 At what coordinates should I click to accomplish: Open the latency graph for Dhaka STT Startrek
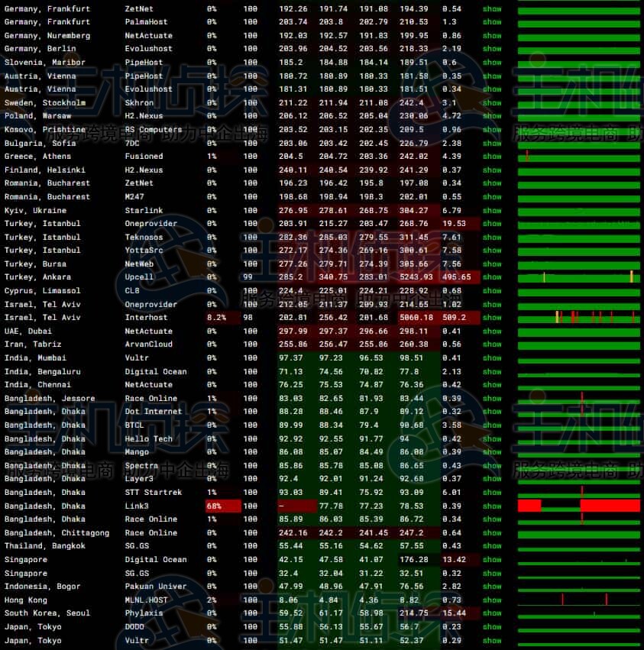579,493
